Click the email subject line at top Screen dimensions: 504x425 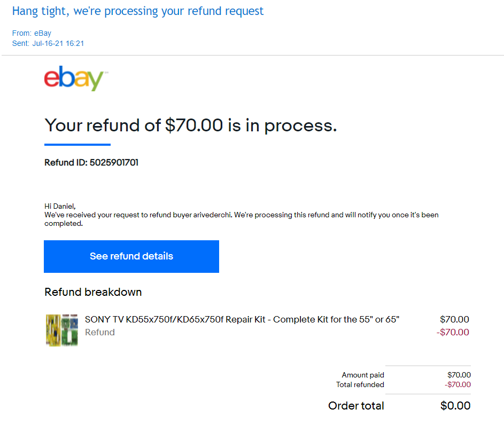(138, 11)
